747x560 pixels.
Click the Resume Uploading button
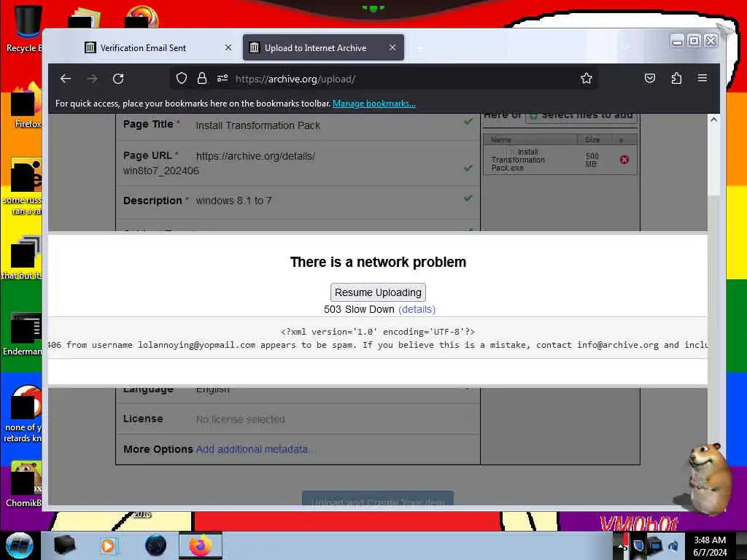pyautogui.click(x=378, y=292)
